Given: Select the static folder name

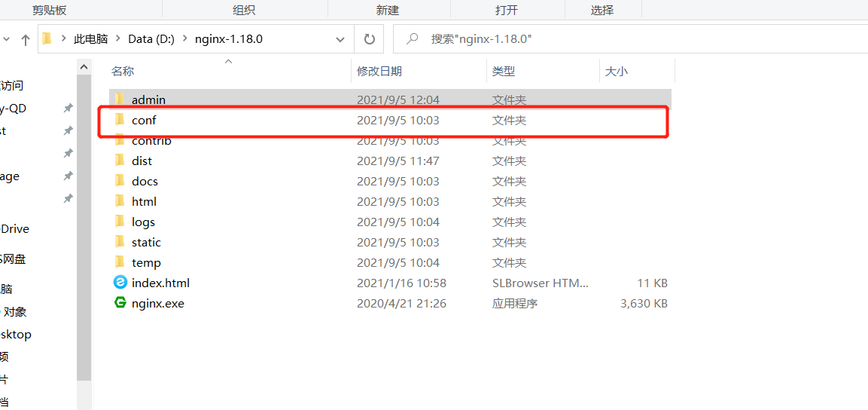Looking at the screenshot, I should tap(146, 243).
